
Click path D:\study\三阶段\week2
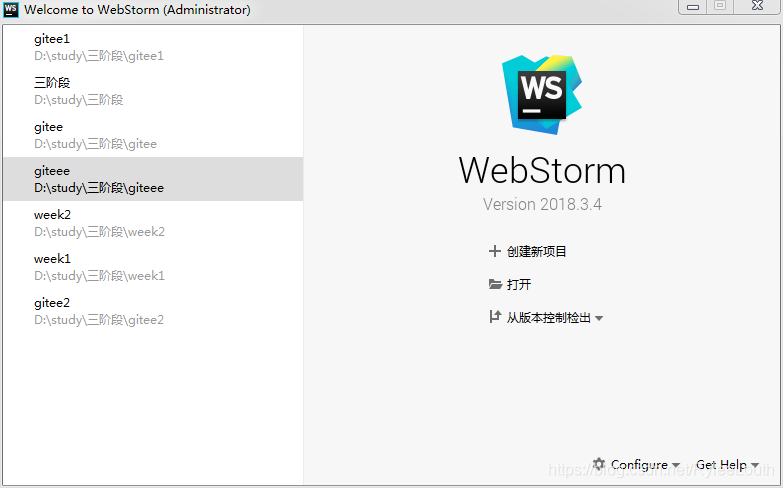coord(99,232)
